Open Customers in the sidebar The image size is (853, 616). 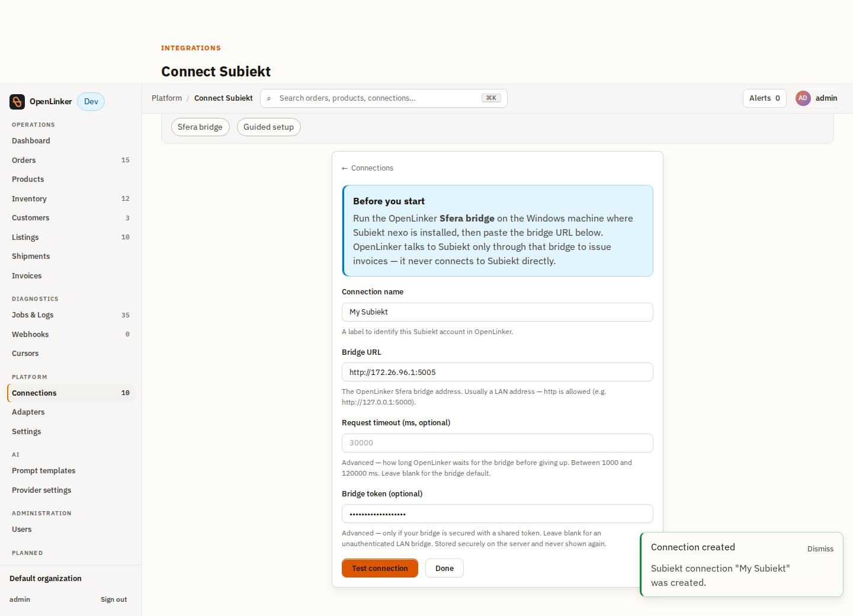pos(71,218)
